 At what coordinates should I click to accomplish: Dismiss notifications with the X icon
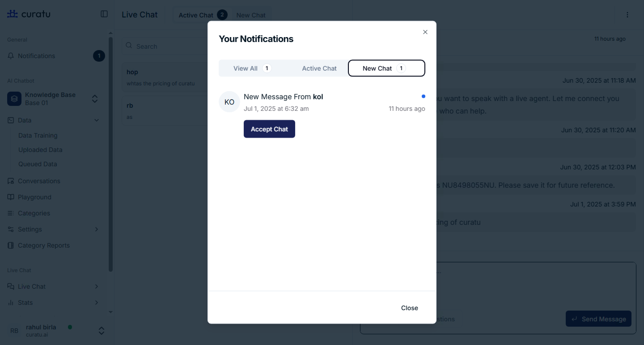[x=425, y=32]
